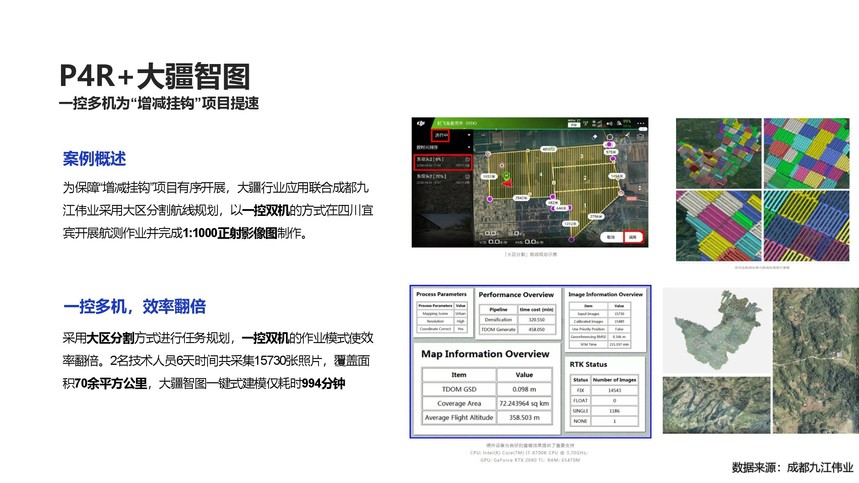Click the 'Process Parameters' heading

click(x=442, y=294)
